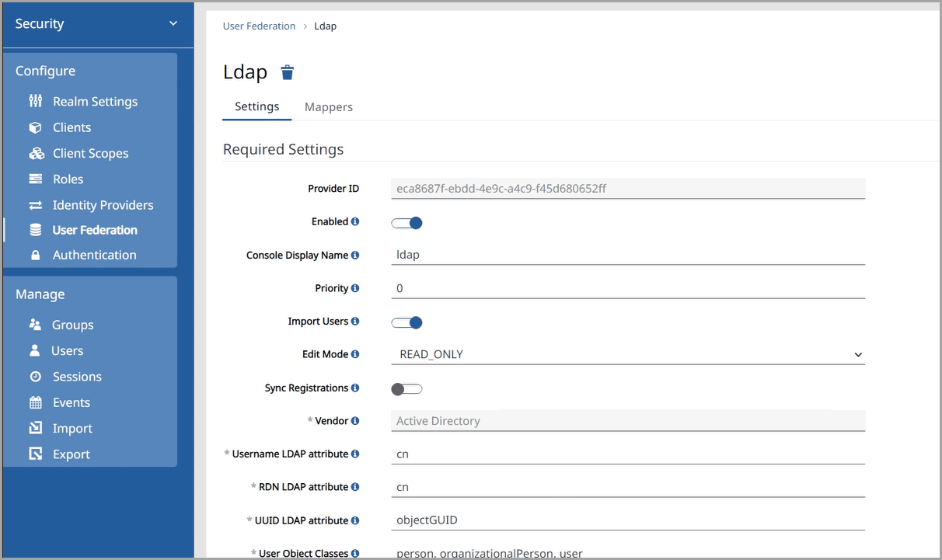Open the Vendor Active Directory selector
Viewport: 942px width, 560px height.
pos(627,421)
